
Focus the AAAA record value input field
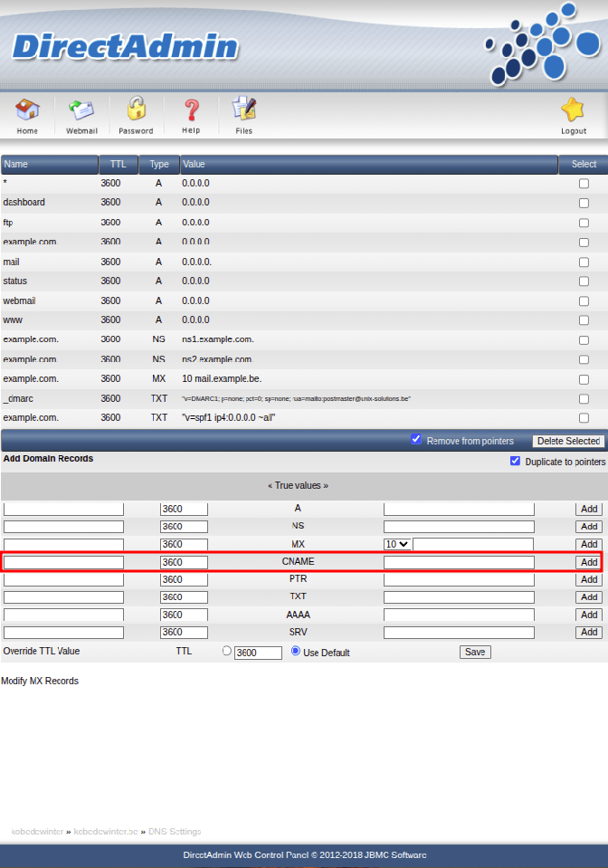click(460, 615)
